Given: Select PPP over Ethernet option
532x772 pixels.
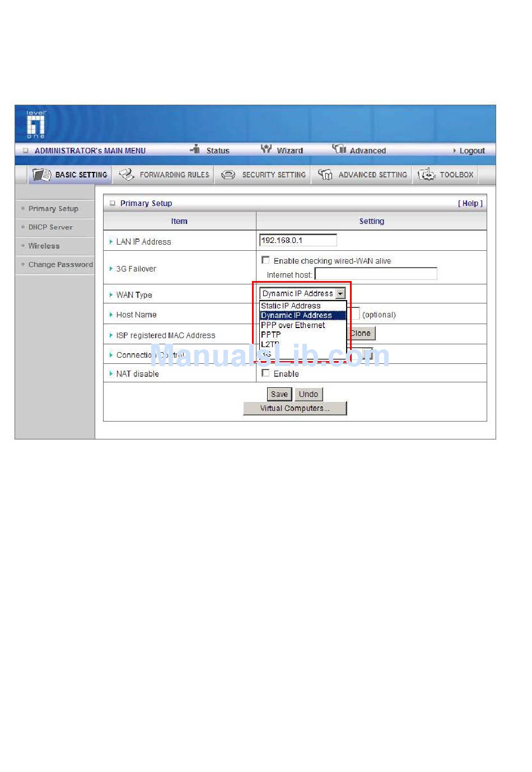Looking at the screenshot, I should (x=303, y=325).
